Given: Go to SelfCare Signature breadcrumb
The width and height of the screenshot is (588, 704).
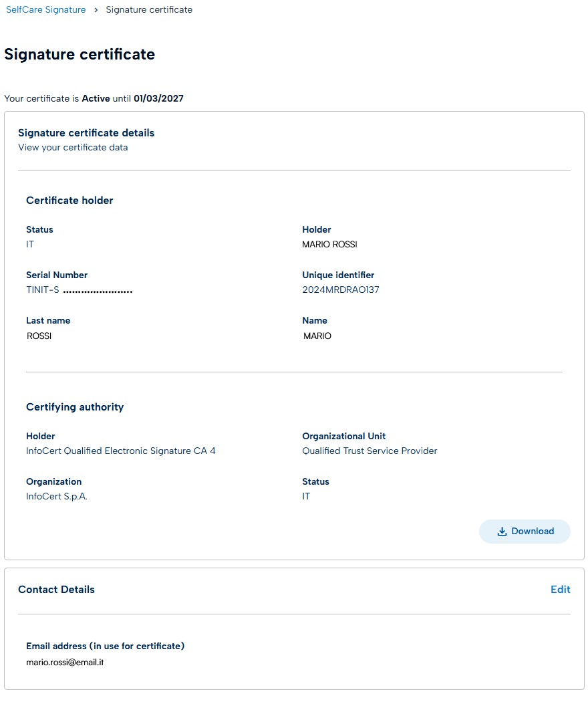Looking at the screenshot, I should coord(46,9).
